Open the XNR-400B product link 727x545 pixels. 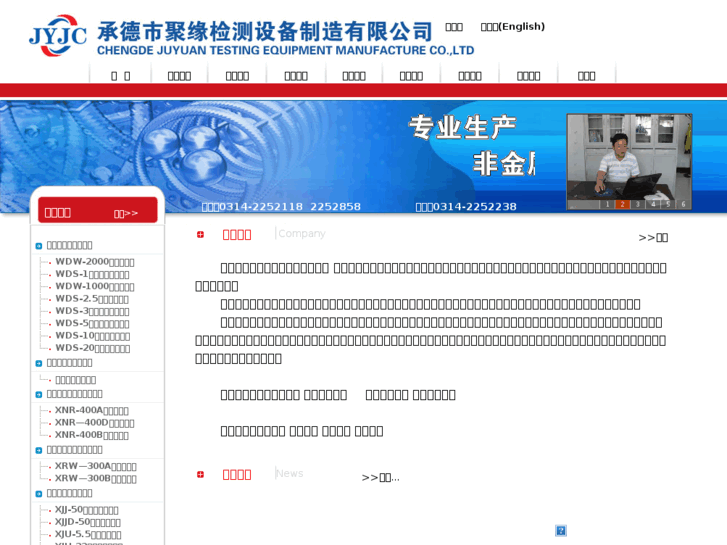[92, 435]
